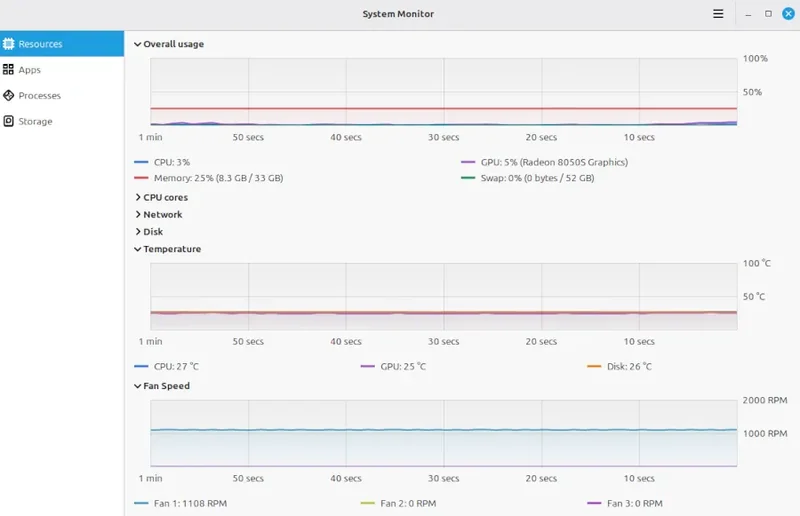Image resolution: width=800 pixels, height=516 pixels.
Task: Click the Apps grid icon in sidebar
Action: (x=8, y=69)
